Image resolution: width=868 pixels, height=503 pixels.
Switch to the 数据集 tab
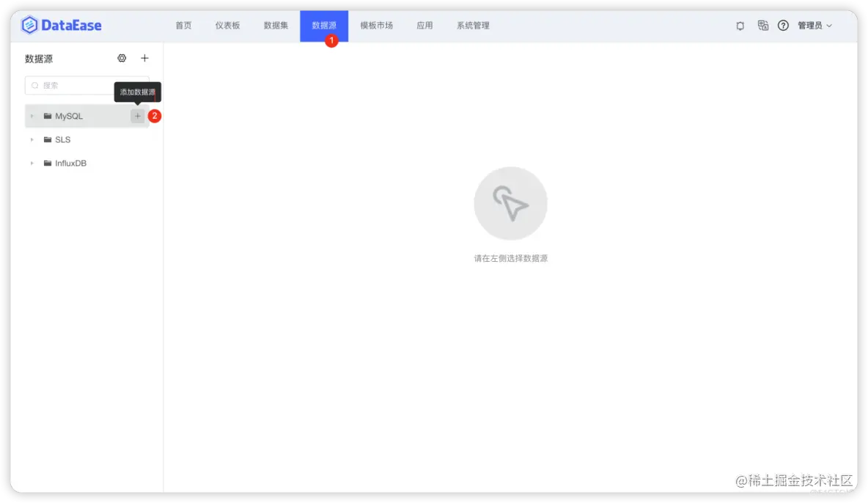[x=276, y=26]
